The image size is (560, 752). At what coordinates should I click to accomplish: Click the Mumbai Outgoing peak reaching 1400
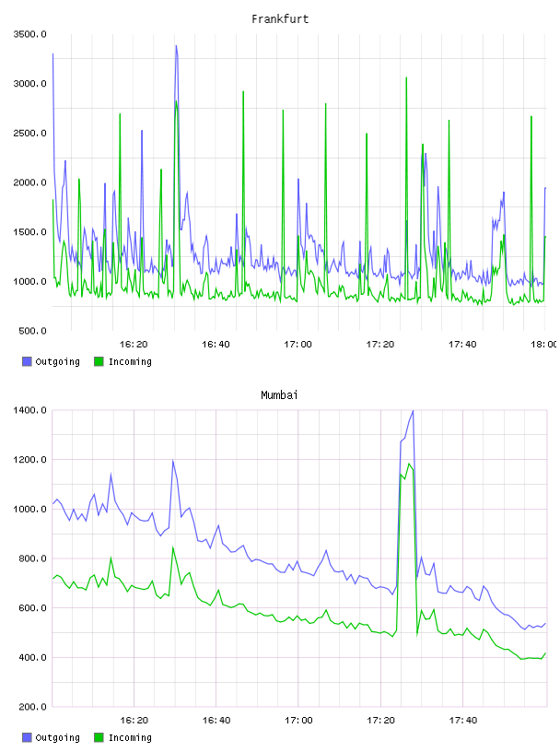click(x=413, y=412)
